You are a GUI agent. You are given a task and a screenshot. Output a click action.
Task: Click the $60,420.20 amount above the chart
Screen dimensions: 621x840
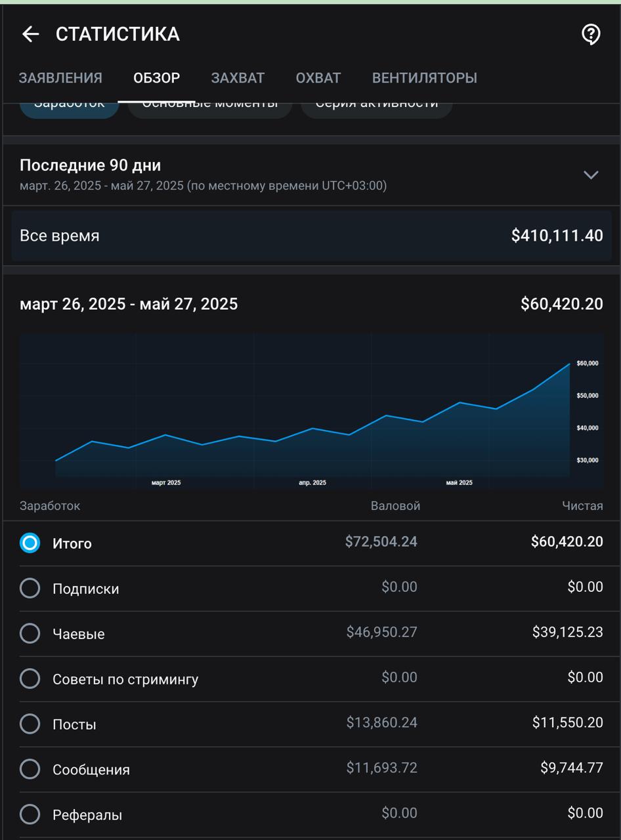coord(562,304)
